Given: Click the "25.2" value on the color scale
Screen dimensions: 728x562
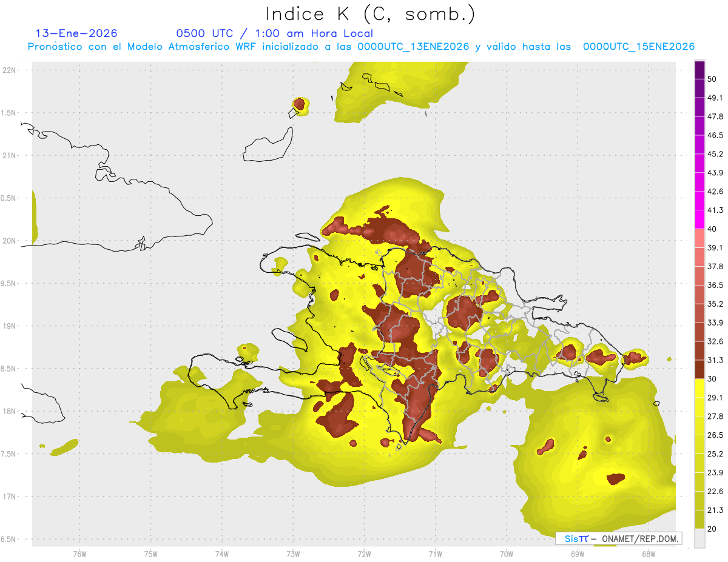Looking at the screenshot, I should click(715, 454).
